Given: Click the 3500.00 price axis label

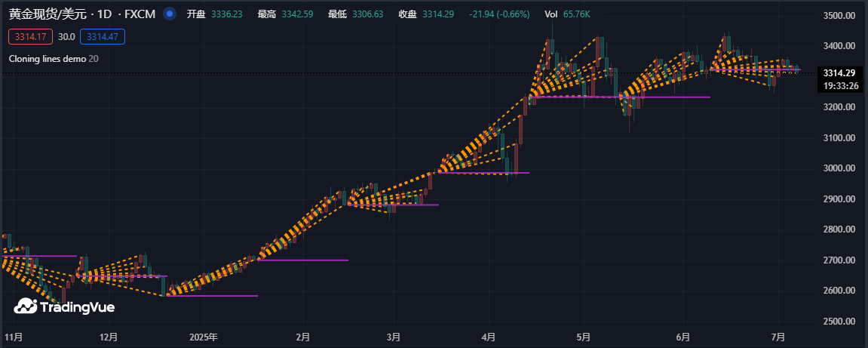Looking at the screenshot, I should pyautogui.click(x=839, y=16).
